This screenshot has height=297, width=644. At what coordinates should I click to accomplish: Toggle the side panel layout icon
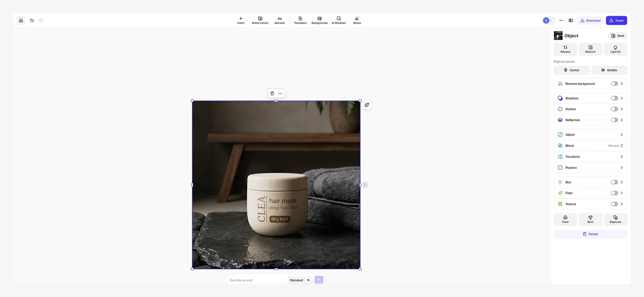pyautogui.click(x=571, y=20)
